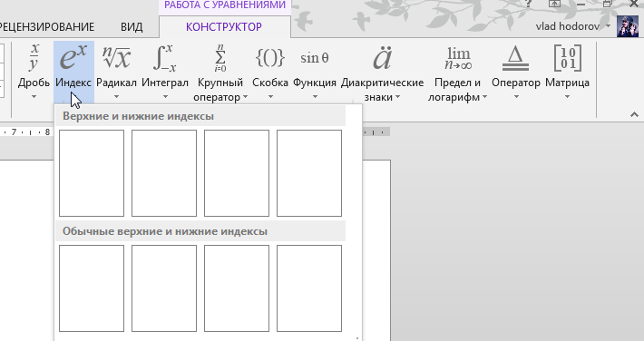Select the Оператор delta icon
The image size is (644, 341).
point(515,58)
